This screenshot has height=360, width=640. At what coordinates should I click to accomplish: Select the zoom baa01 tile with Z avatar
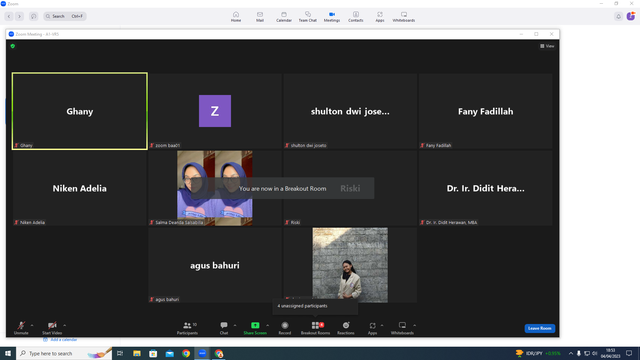point(215,111)
